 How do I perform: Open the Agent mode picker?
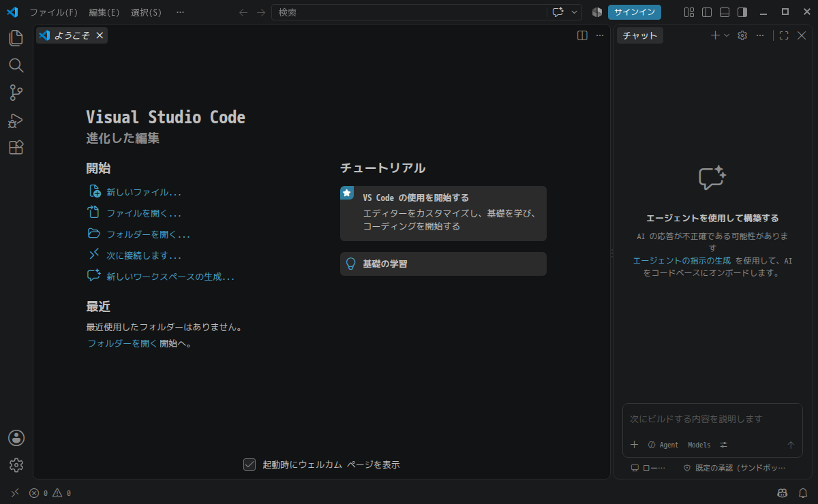663,445
